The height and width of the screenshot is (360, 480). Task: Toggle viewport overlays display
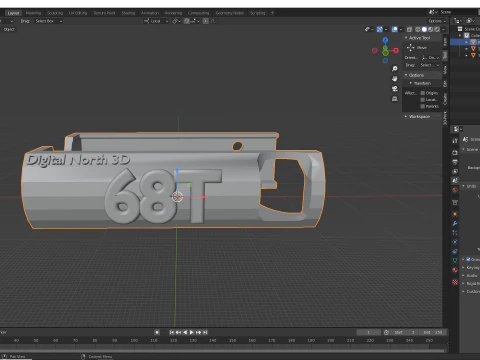[x=395, y=29]
